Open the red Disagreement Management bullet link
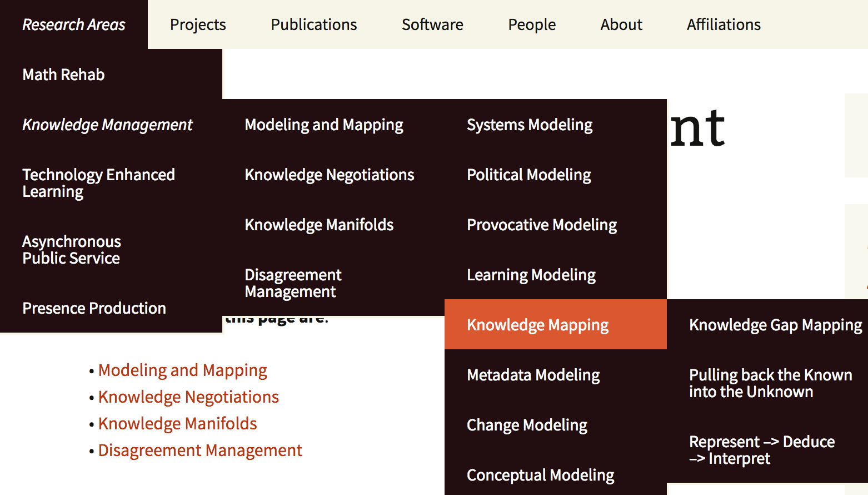 click(200, 451)
